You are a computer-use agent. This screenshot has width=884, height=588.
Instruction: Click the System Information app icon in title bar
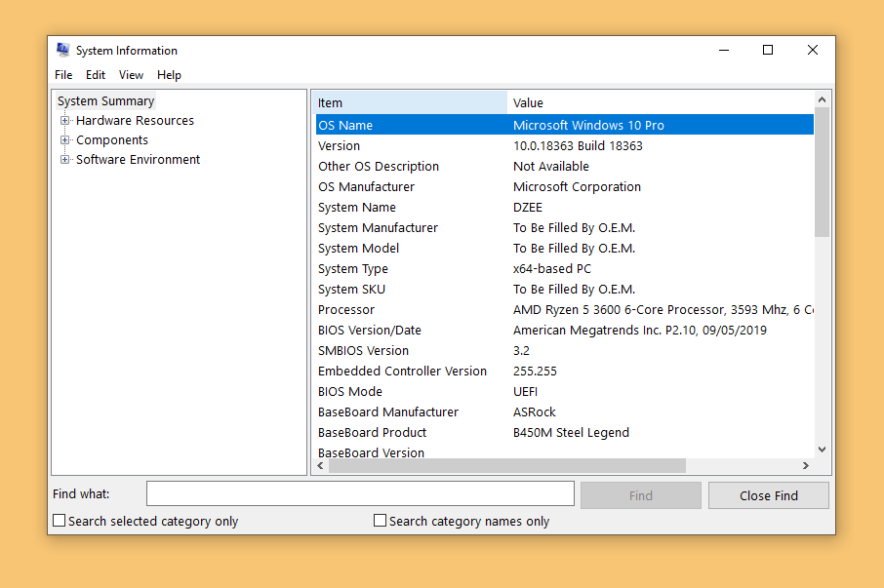coord(63,50)
